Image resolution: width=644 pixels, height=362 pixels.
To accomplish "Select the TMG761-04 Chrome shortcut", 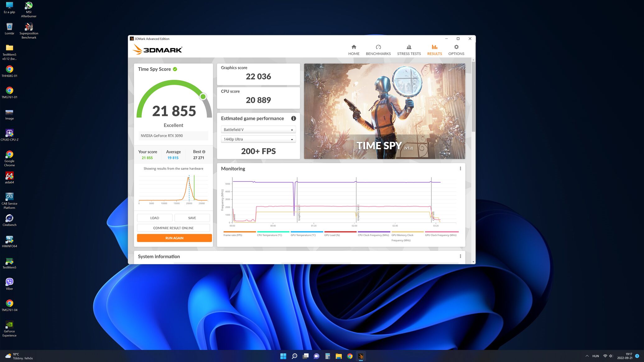I will tap(9, 305).
